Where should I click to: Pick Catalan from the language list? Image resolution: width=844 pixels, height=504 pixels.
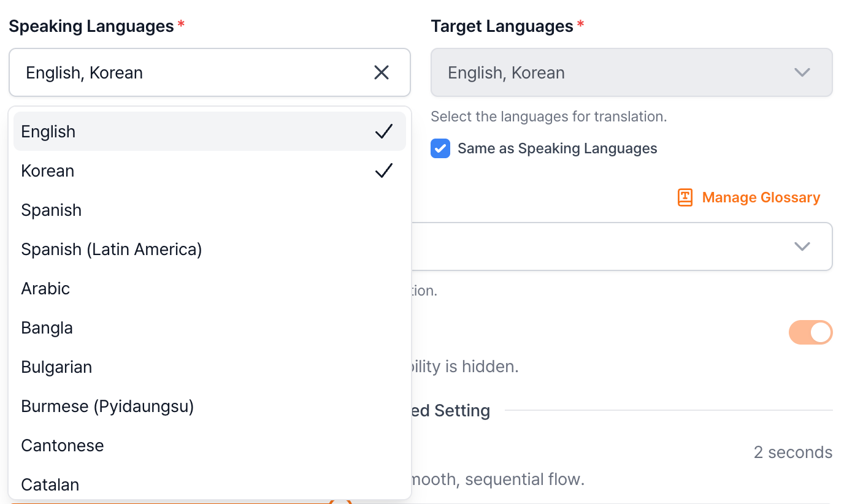click(50, 485)
